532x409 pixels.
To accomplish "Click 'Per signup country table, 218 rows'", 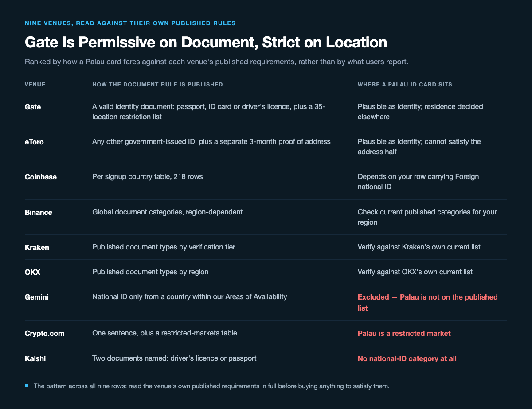I will click(148, 177).
